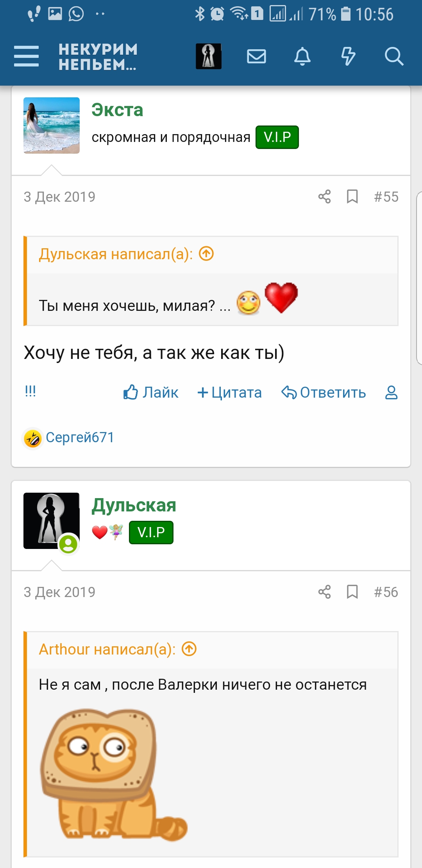This screenshot has height=868, width=422.
Task: Reply to Экста's post
Action: (324, 392)
